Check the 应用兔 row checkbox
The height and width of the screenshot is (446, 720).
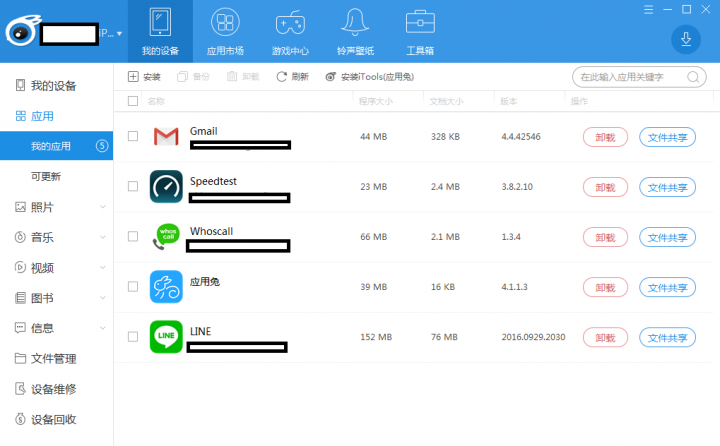(133, 287)
